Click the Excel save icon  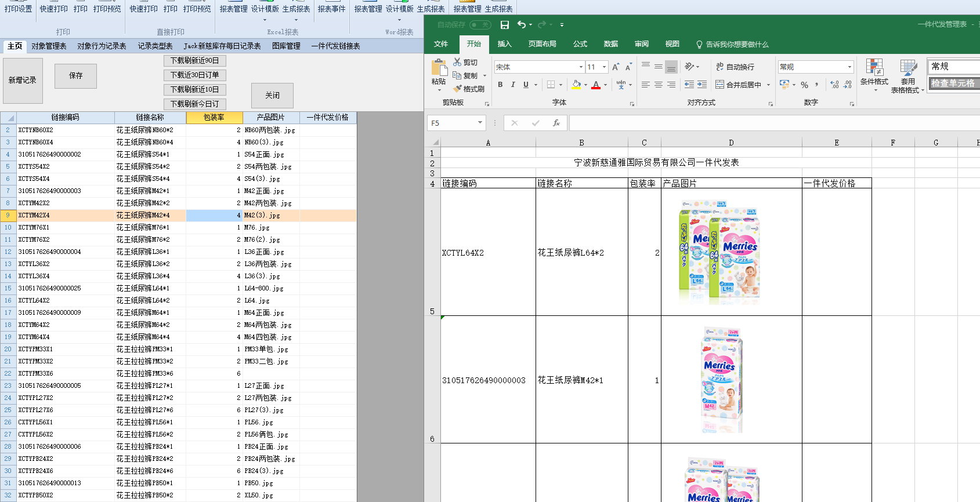(505, 25)
